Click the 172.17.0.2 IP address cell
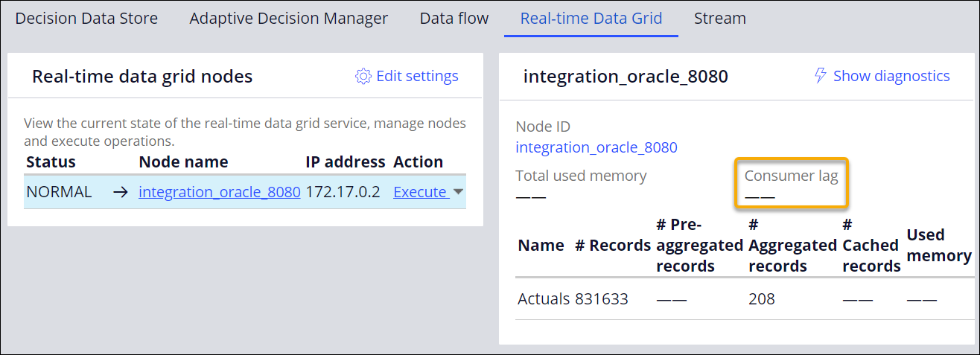This screenshot has height=355, width=980. click(x=343, y=192)
